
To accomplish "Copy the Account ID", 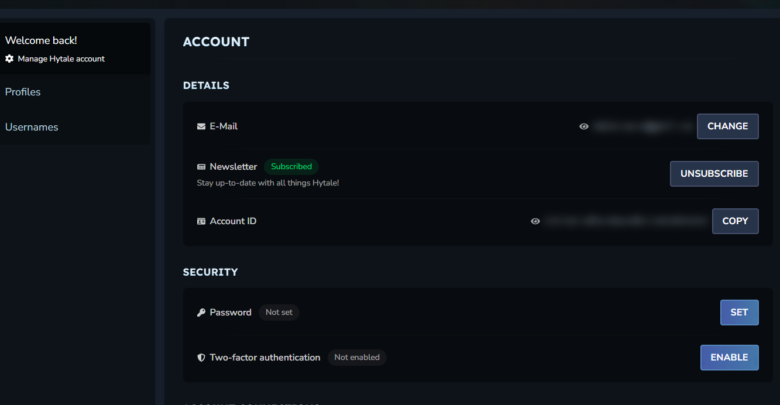I will click(x=734, y=221).
